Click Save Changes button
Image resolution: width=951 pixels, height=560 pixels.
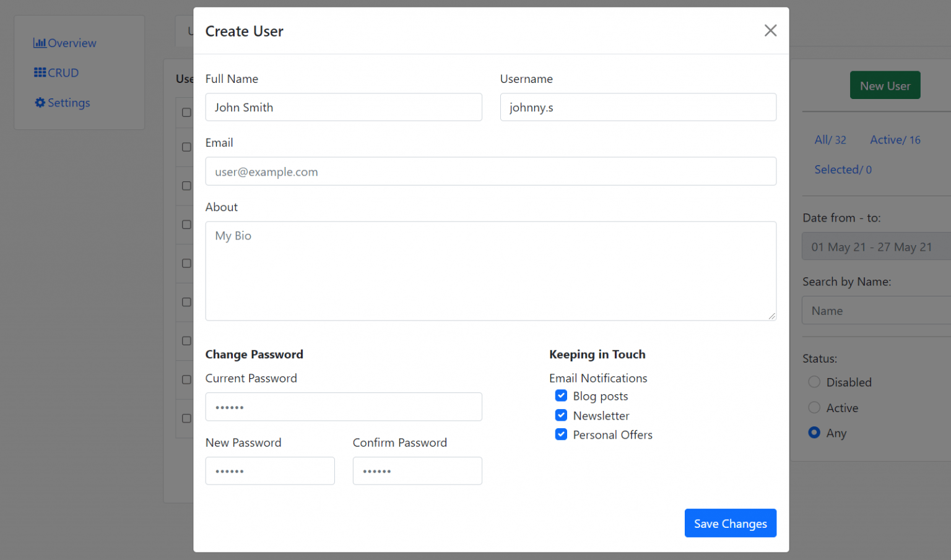[x=730, y=523]
